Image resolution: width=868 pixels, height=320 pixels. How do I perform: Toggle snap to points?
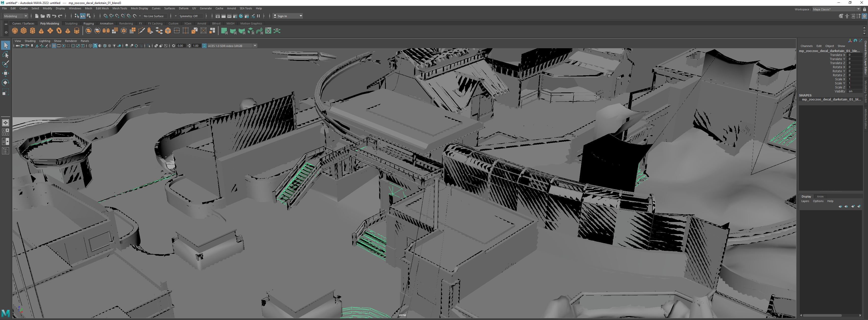(x=117, y=16)
